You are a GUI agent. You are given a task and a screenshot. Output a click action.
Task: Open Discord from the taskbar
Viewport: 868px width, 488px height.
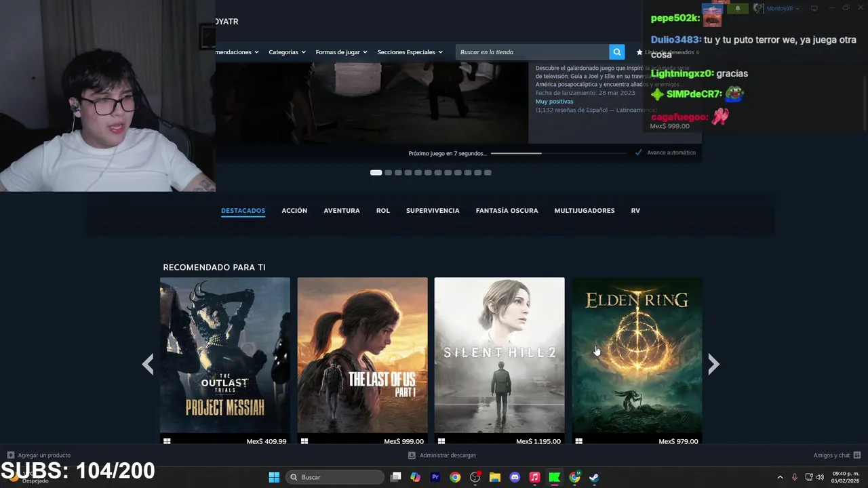tap(515, 477)
